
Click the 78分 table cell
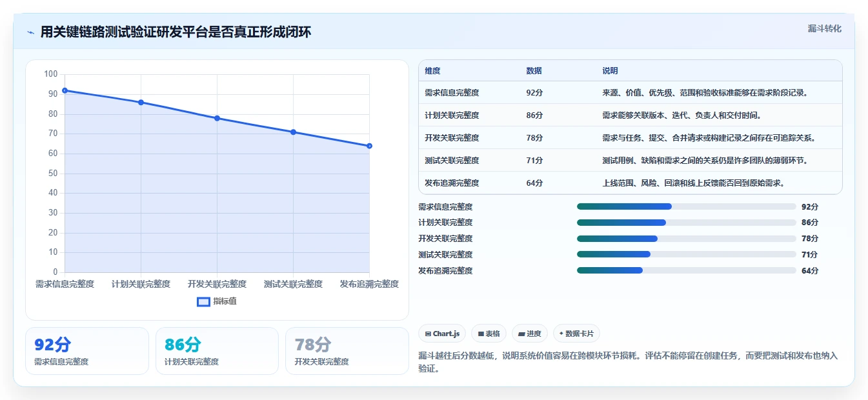535,138
